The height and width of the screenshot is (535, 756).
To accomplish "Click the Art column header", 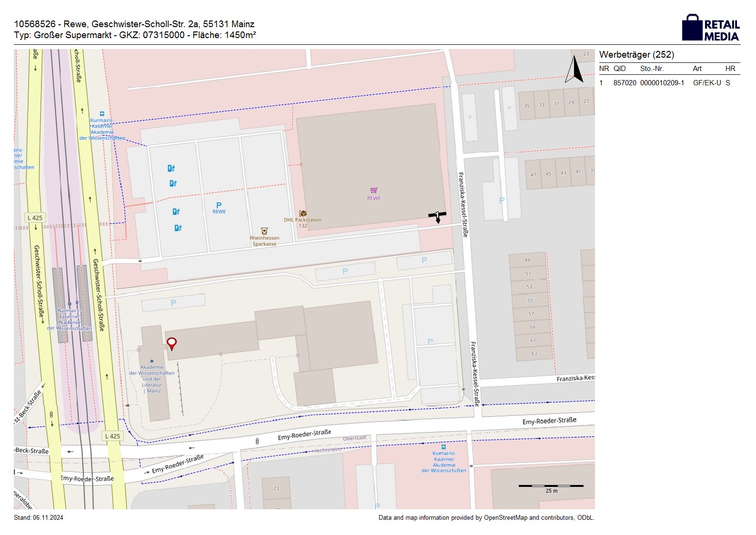I will [697, 69].
